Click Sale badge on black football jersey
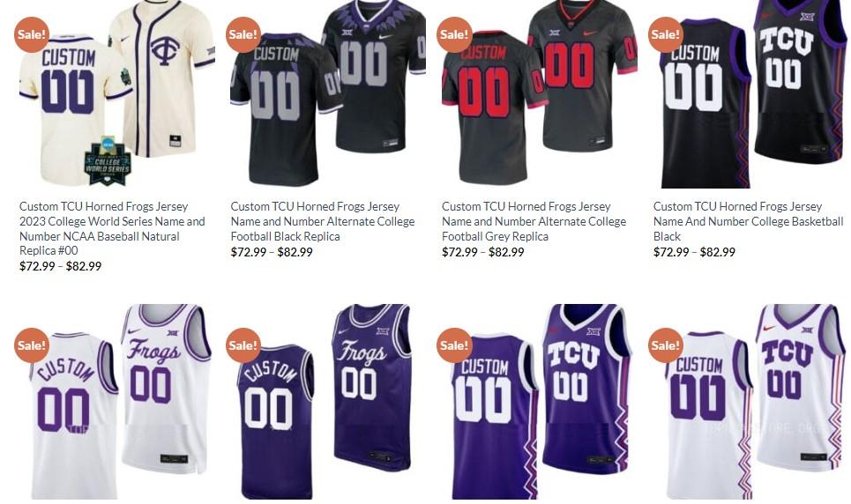The height and width of the screenshot is (504, 851). pyautogui.click(x=243, y=34)
